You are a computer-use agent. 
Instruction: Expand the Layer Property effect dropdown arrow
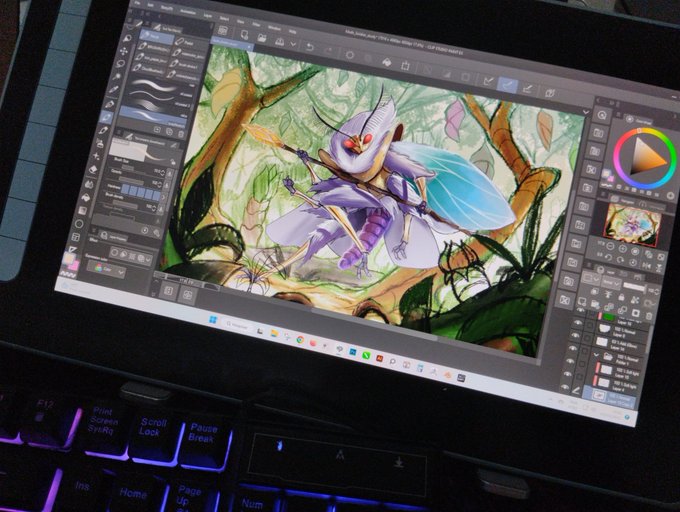click(149, 260)
